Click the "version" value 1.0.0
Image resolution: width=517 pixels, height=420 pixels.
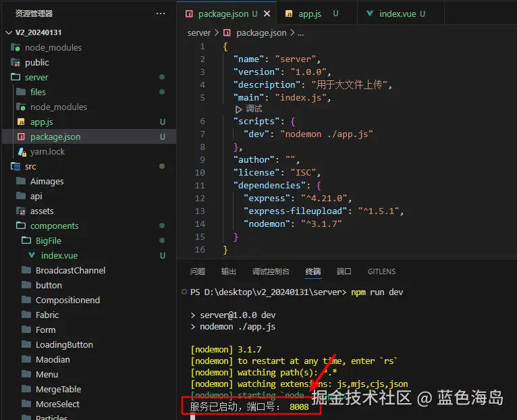[x=308, y=72]
